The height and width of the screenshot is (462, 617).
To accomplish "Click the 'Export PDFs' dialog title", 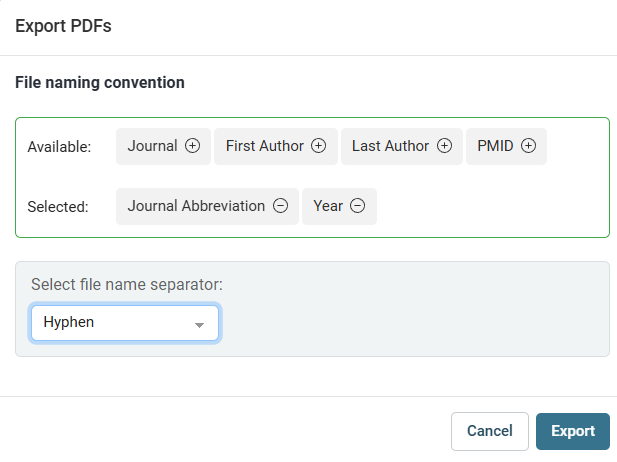I will click(63, 26).
